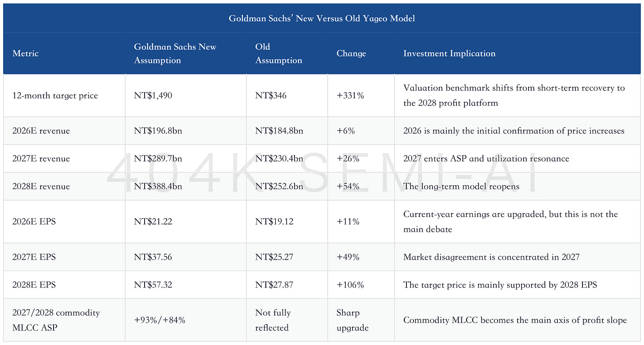The width and height of the screenshot is (644, 345).
Task: Click the Change column header
Action: point(351,54)
